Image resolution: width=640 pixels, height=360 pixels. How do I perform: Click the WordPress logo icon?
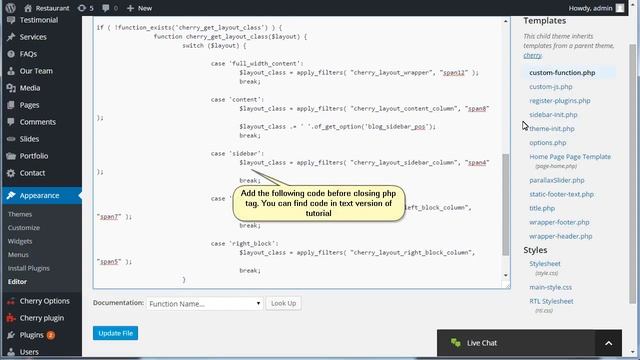pyautogui.click(x=11, y=8)
